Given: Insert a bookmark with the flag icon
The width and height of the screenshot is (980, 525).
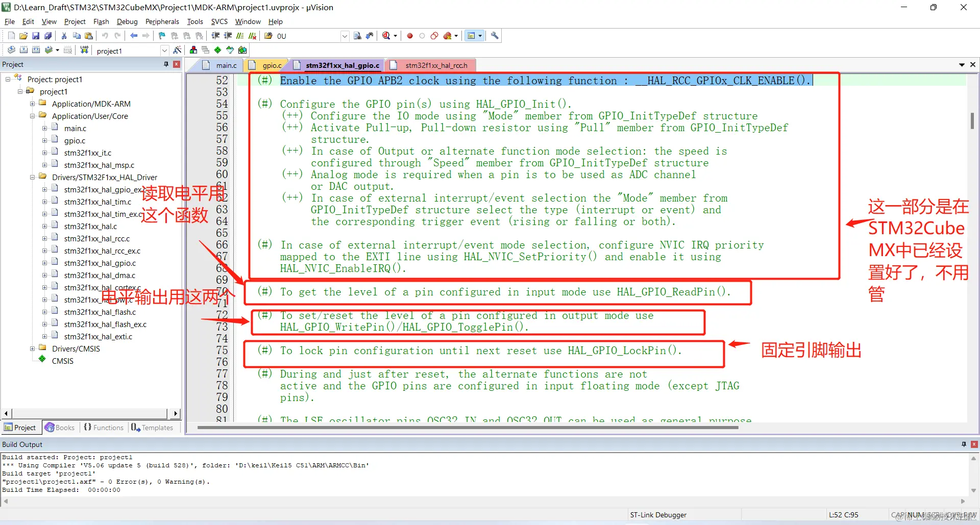Looking at the screenshot, I should coord(162,36).
